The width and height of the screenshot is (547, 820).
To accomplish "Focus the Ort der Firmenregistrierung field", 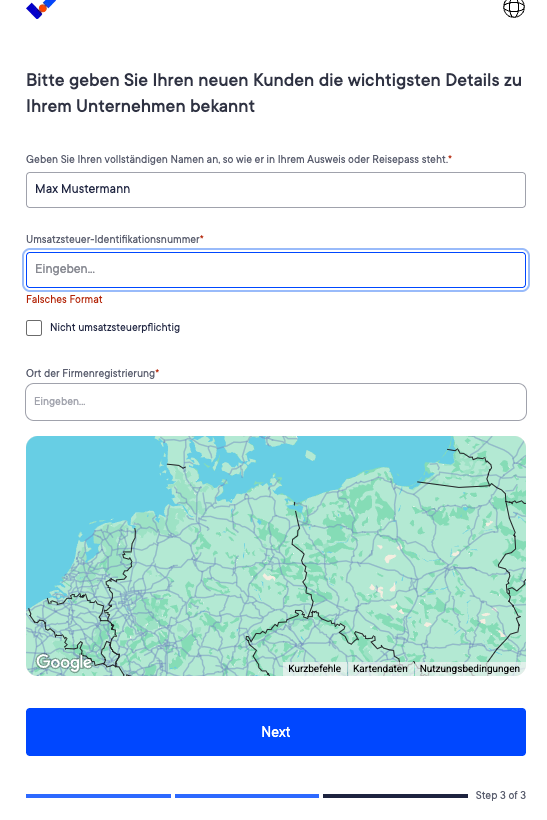I will point(276,402).
